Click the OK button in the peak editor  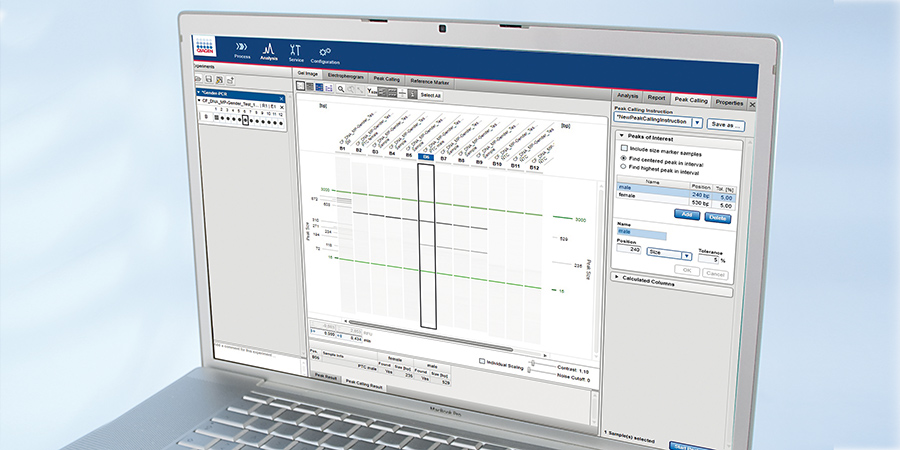687,270
